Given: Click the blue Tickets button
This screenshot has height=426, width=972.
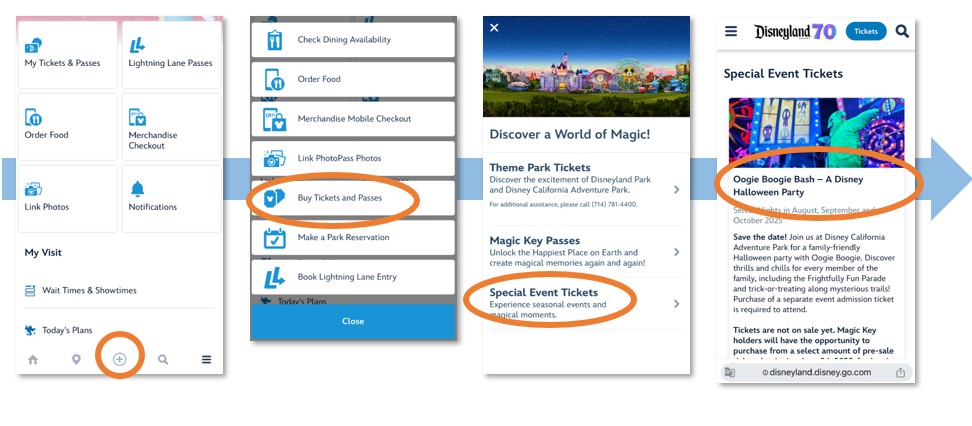Looking at the screenshot, I should point(866,31).
